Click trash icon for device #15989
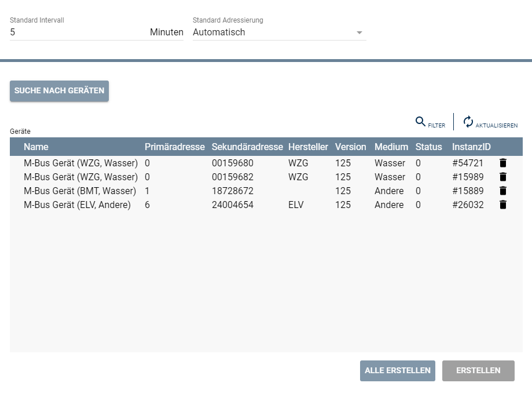 pos(502,177)
